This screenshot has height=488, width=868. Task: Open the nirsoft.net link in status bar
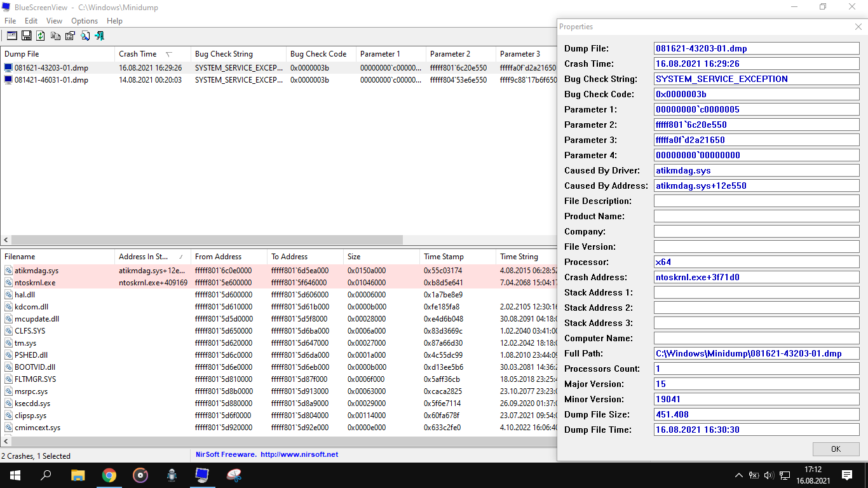pyautogui.click(x=299, y=455)
